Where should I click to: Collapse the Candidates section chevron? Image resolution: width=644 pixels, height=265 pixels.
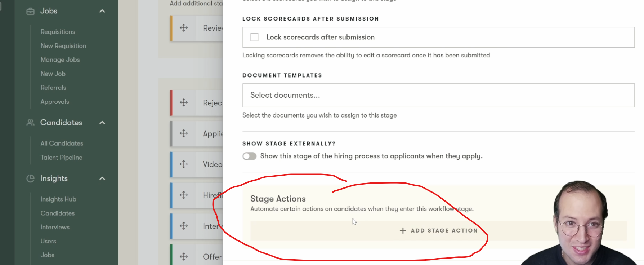coord(102,123)
